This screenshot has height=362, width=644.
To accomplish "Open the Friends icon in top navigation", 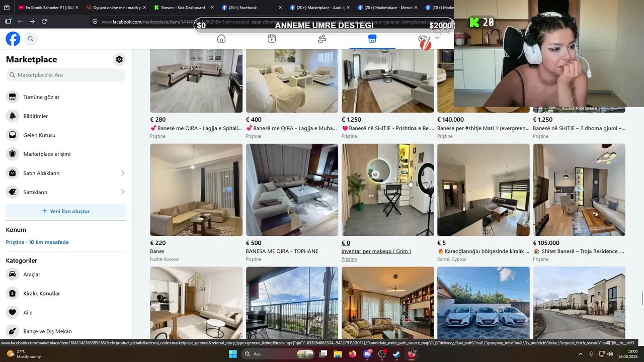I will [x=322, y=39].
